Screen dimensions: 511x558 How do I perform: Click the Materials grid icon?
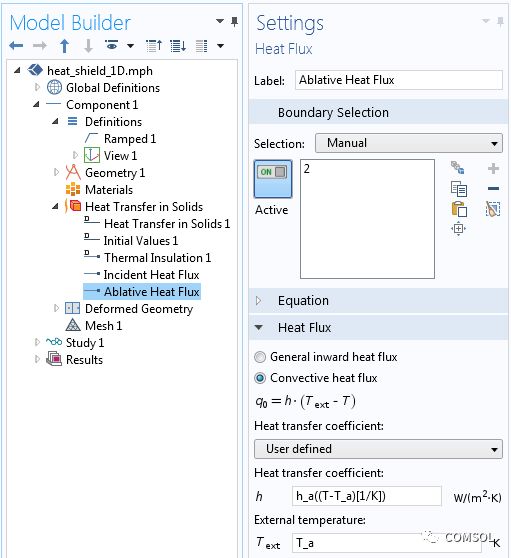tap(73, 189)
